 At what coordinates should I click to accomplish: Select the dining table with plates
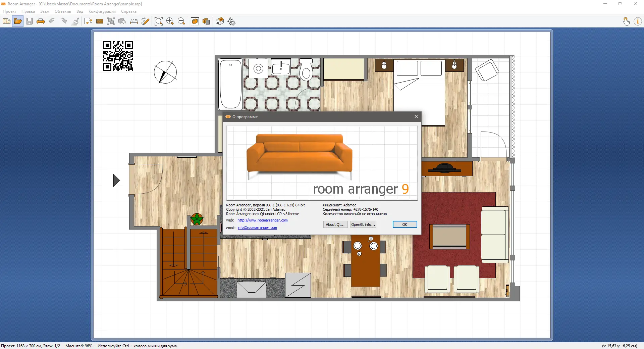pyautogui.click(x=365, y=261)
